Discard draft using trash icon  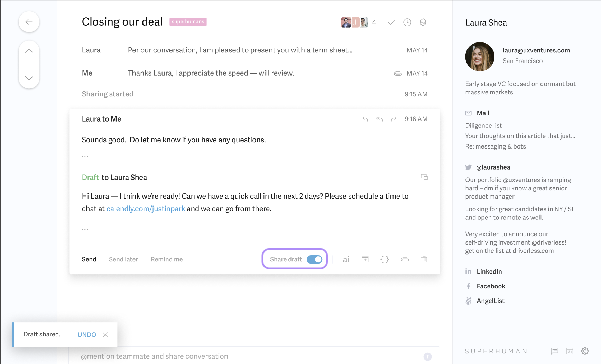click(424, 259)
